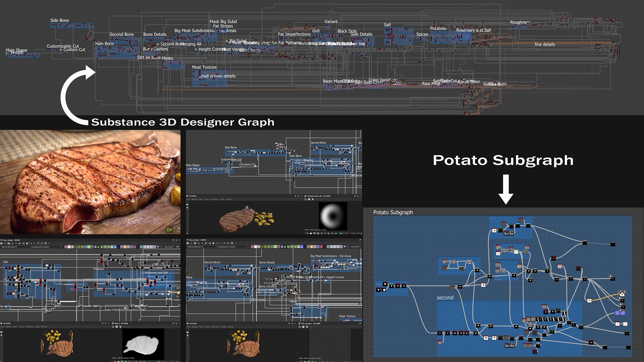Click save icon in Transformation 2D view toolbar
Image resolution: width=644 pixels, height=362 pixels.
click(309, 199)
